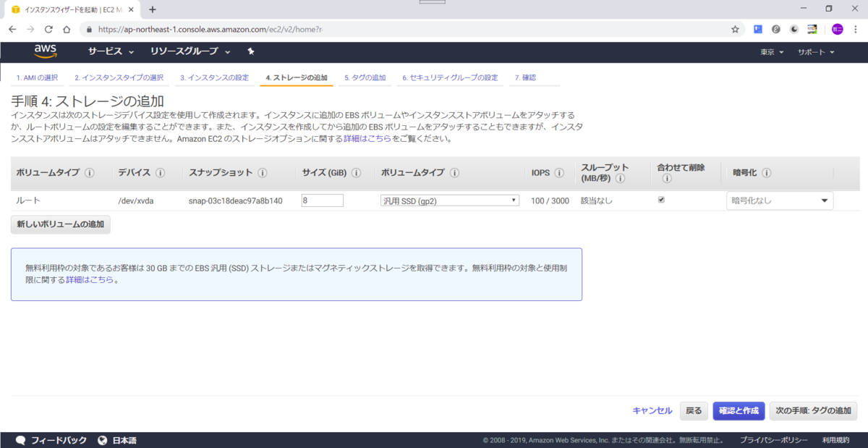Open フィードバック via the speech bubble icon
Screen dimensions: 868x448
coord(20,439)
